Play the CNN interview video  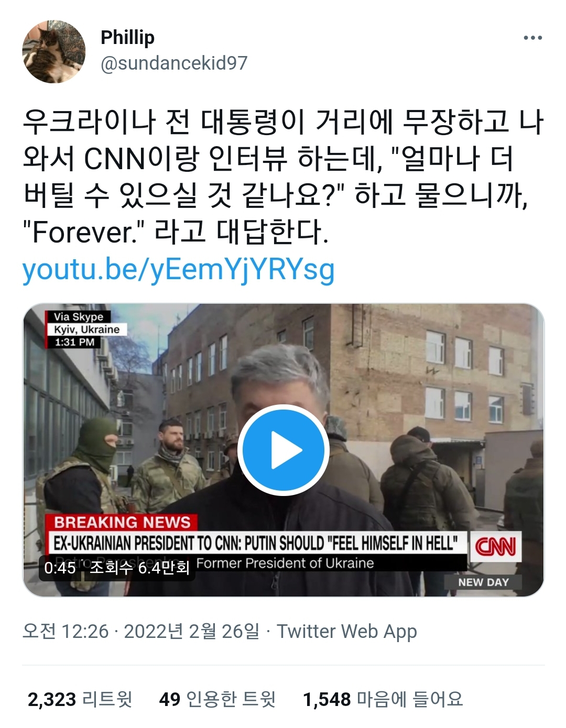283,450
